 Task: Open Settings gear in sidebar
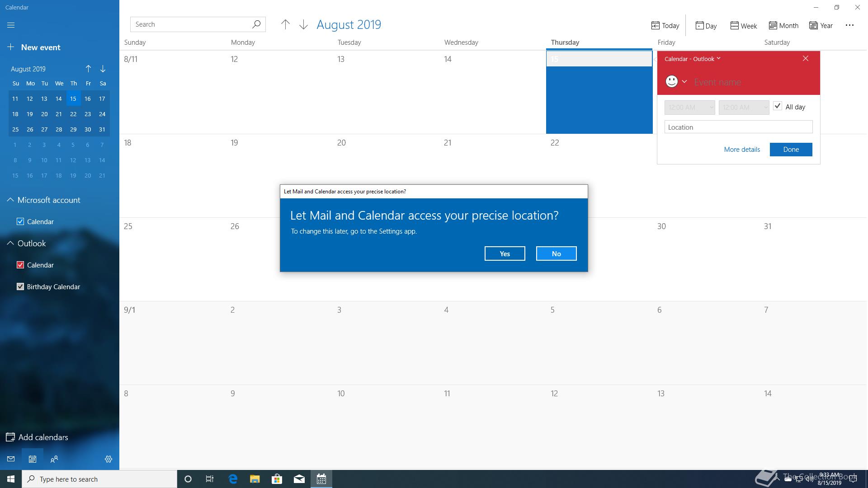pyautogui.click(x=108, y=459)
